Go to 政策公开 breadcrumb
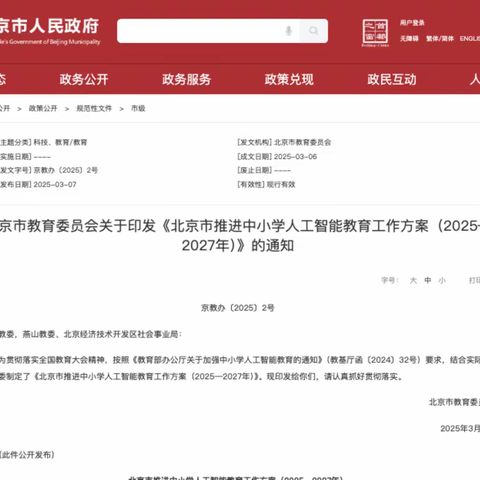 (x=43, y=108)
